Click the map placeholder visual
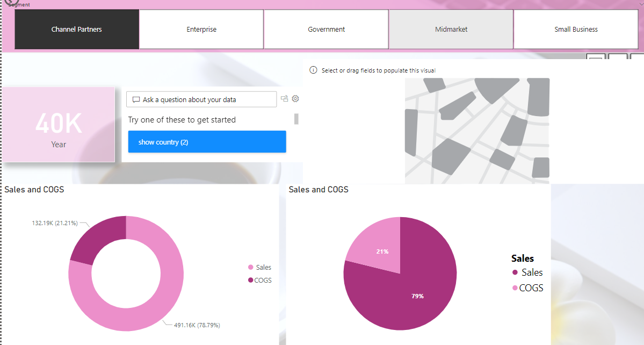This screenshot has height=345, width=644. [477, 131]
